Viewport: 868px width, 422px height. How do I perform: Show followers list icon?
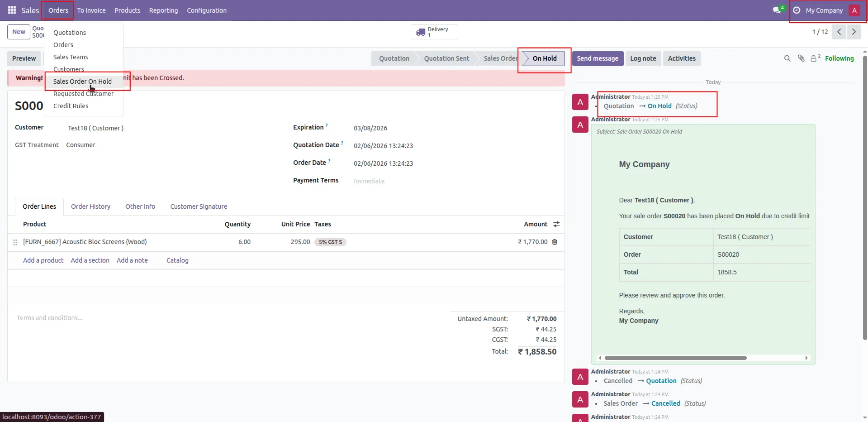pyautogui.click(x=815, y=58)
